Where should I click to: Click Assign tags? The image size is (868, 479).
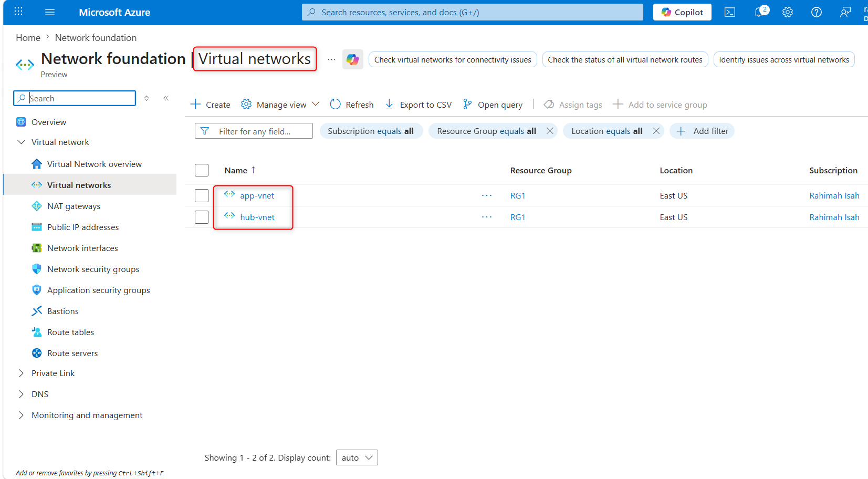(573, 105)
